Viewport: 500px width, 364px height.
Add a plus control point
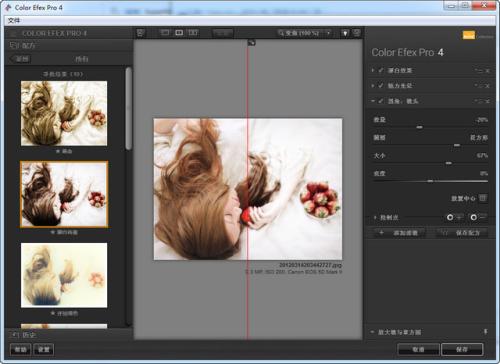(x=454, y=217)
